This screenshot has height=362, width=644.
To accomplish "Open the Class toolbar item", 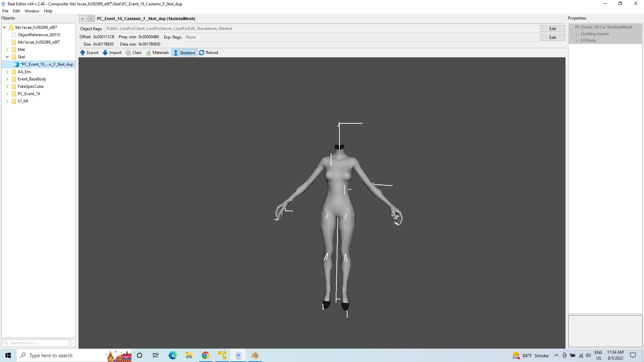I will coord(133,53).
